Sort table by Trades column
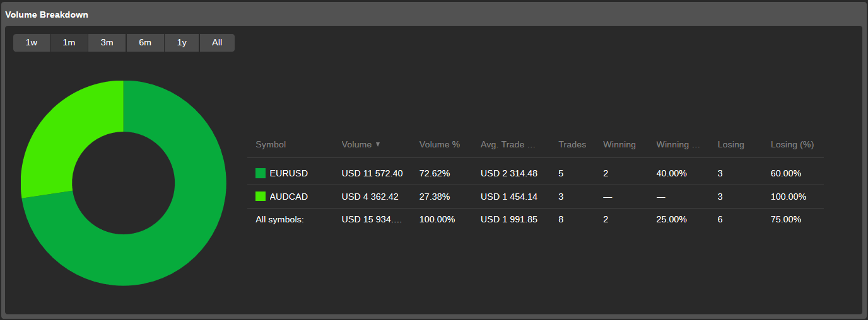The height and width of the screenshot is (320, 868). [x=572, y=144]
